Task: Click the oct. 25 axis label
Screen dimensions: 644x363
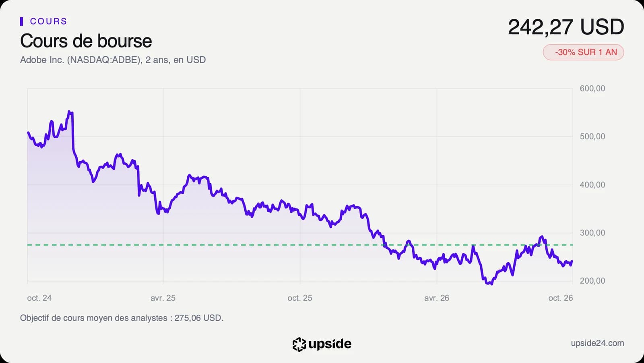Action: coord(300,298)
